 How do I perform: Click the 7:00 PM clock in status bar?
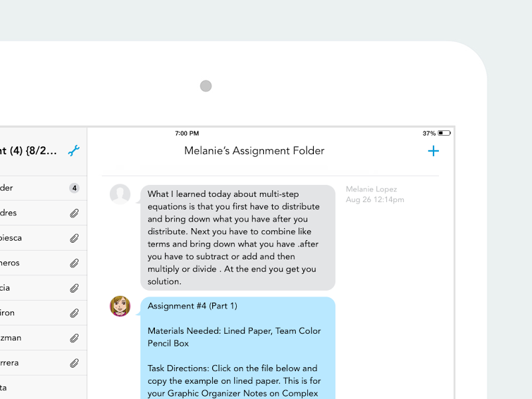pyautogui.click(x=187, y=134)
